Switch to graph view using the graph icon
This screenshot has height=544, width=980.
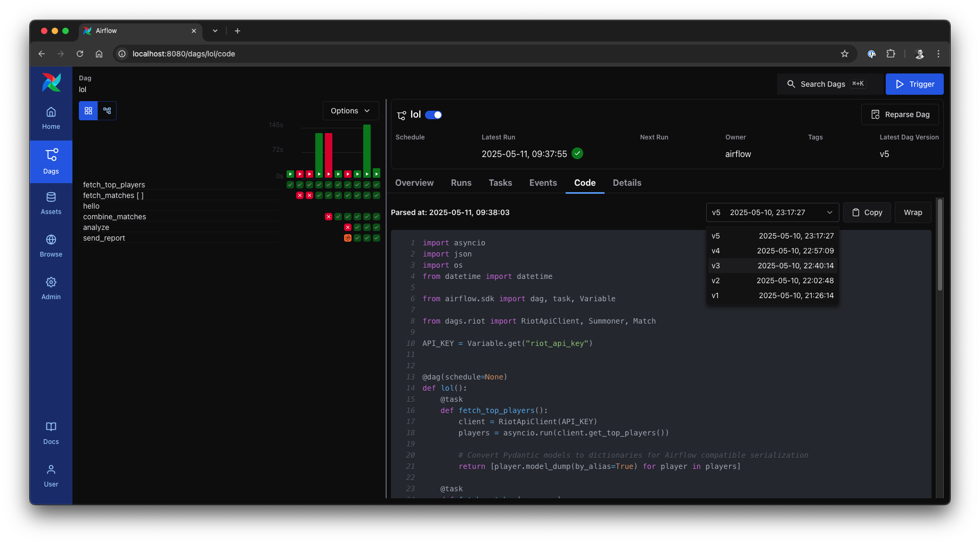tap(107, 110)
